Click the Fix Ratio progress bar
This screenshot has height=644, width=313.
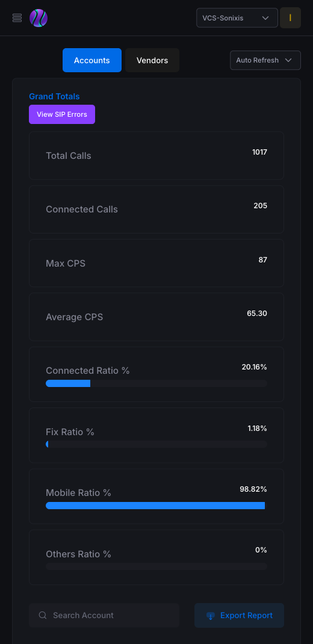156,444
